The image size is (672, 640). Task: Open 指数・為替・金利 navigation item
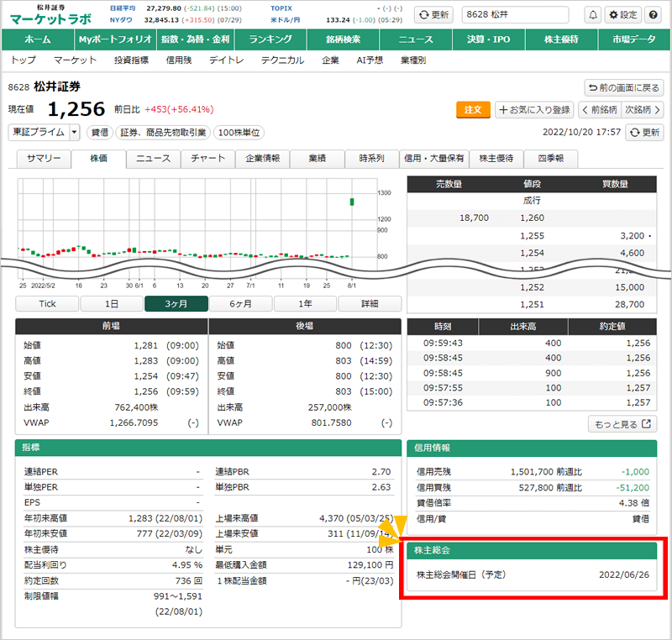pos(196,39)
